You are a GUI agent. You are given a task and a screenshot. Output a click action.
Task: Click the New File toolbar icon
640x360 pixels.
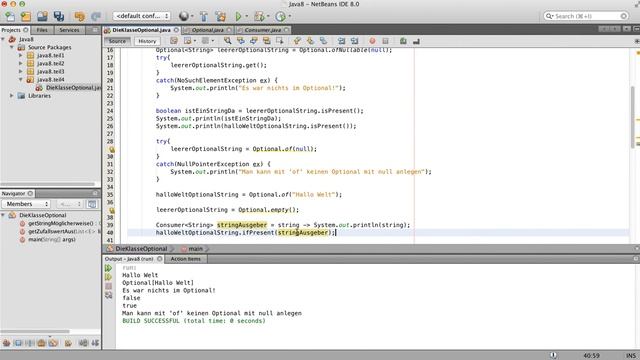pos(10,16)
